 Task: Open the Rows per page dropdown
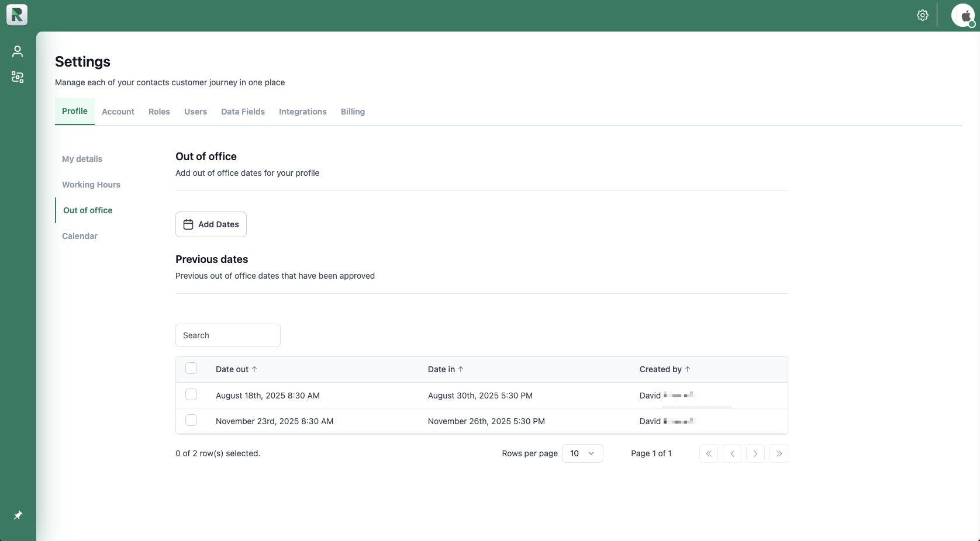pos(583,453)
